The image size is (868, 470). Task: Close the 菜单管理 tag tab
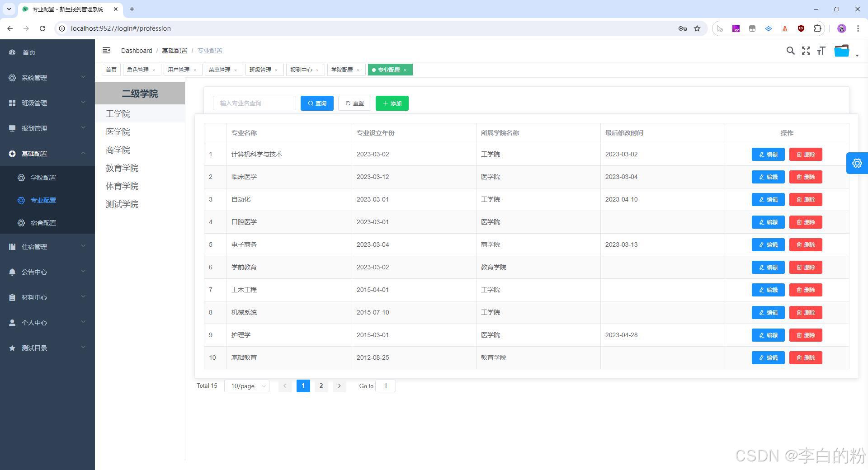(x=236, y=70)
